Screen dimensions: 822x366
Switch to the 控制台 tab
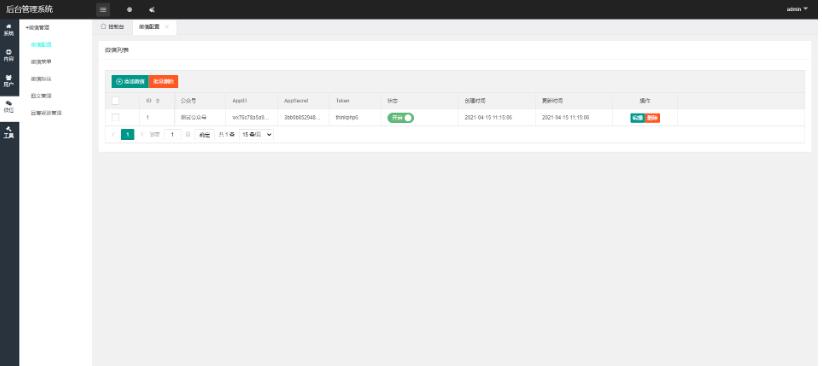(x=113, y=27)
